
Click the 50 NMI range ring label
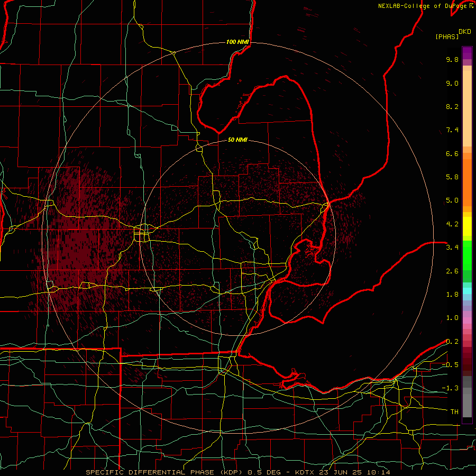tap(237, 140)
